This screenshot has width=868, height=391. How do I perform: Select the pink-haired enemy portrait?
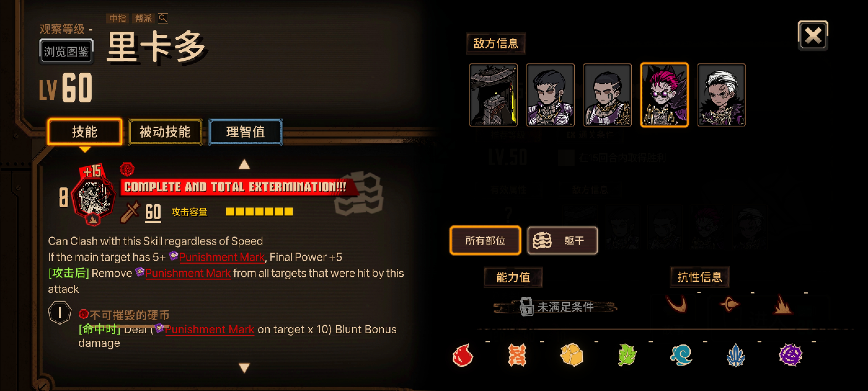coord(664,95)
